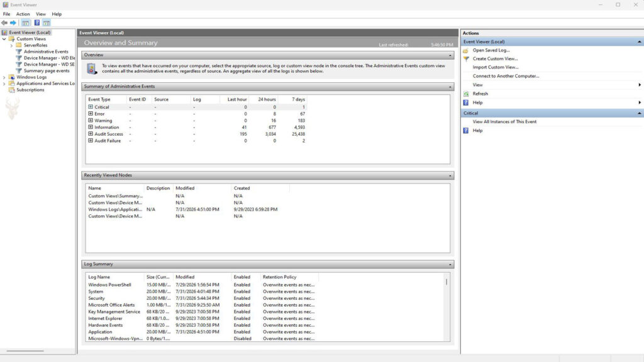Click the Administrative Events filter icon
This screenshot has width=644, height=362.
pos(19,52)
